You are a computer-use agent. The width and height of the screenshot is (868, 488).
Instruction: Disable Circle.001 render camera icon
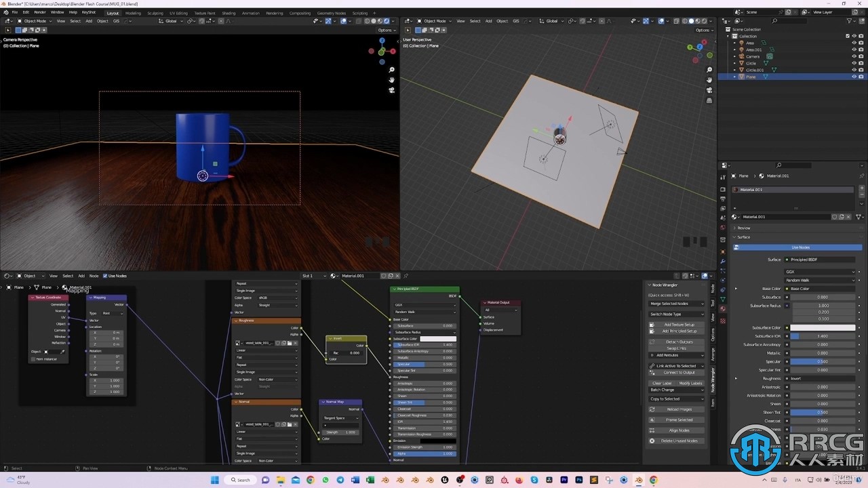[861, 70]
